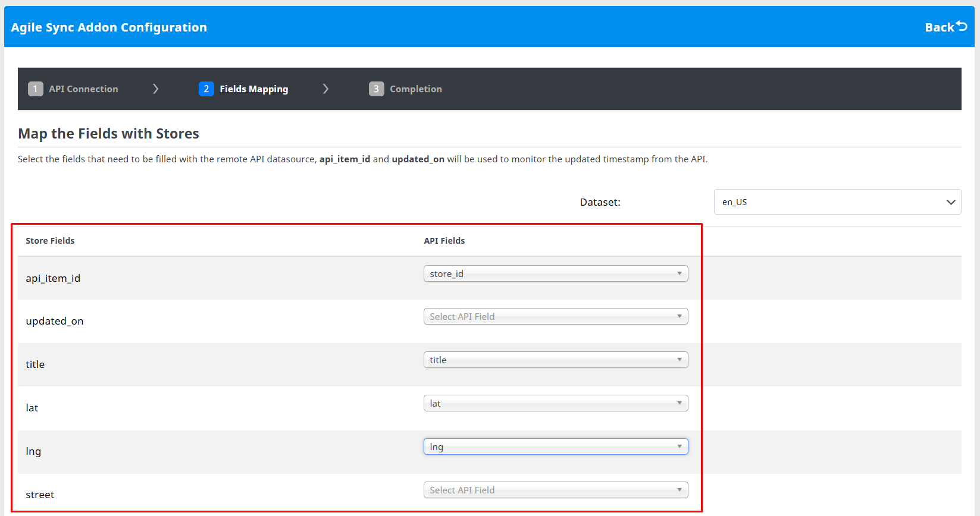
Task: Open the title row API field dropdown
Action: click(x=556, y=360)
